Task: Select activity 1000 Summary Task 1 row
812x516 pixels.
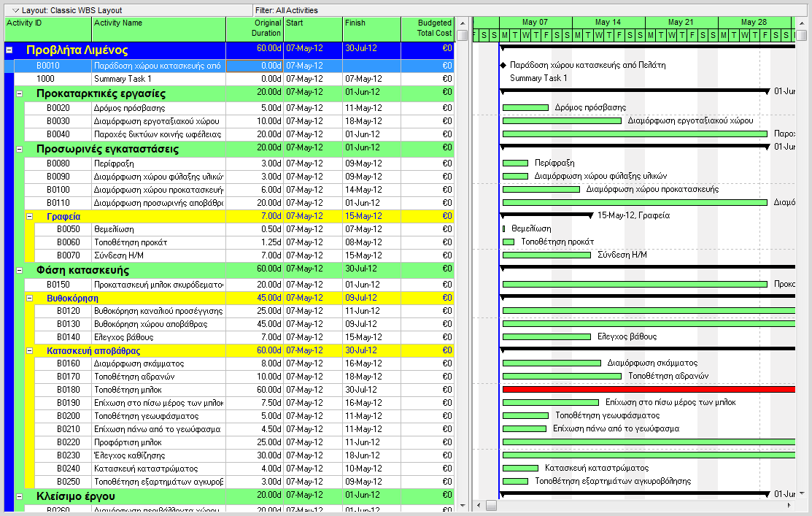Action: click(x=234, y=79)
